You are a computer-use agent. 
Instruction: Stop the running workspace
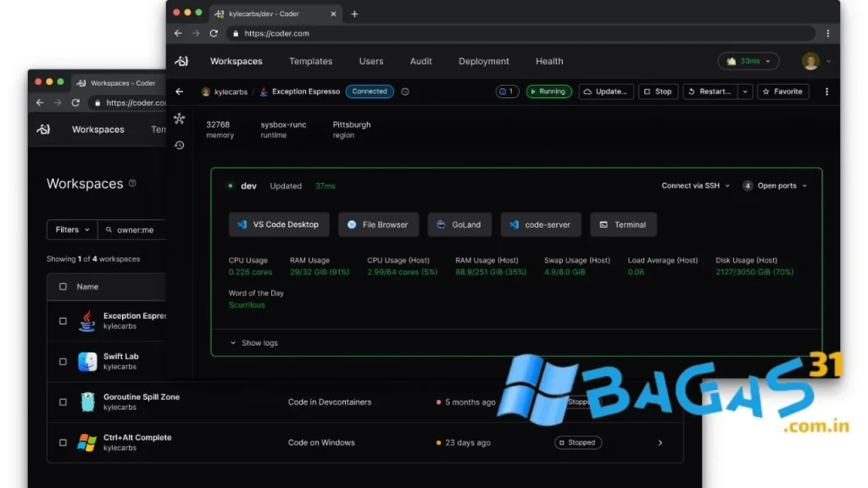(657, 91)
